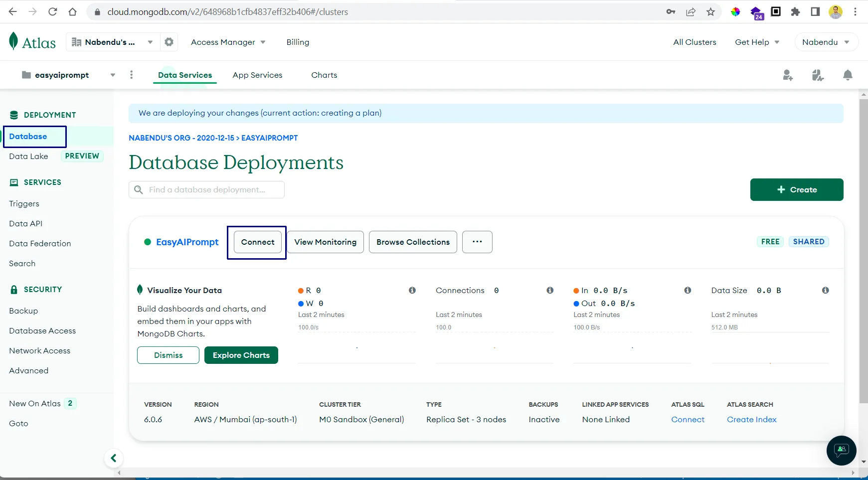Click Atlas SQL Connect link
868x480 pixels.
pyautogui.click(x=688, y=419)
